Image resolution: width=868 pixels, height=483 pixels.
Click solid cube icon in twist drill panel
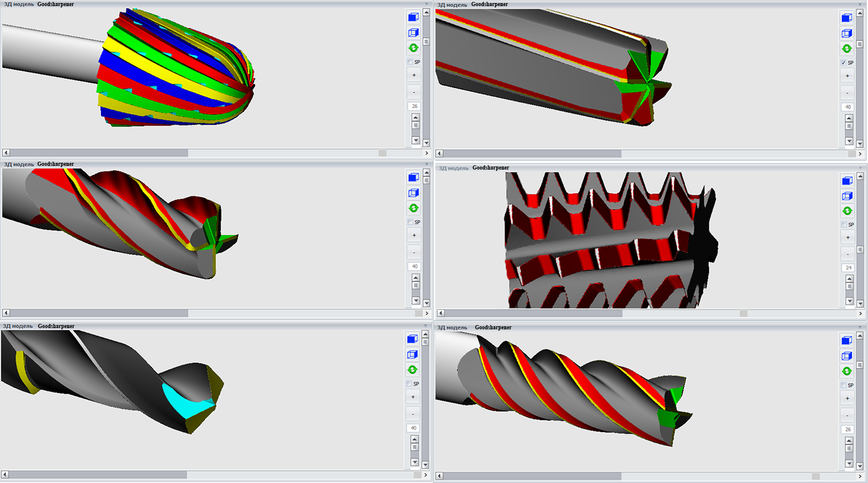tap(413, 339)
